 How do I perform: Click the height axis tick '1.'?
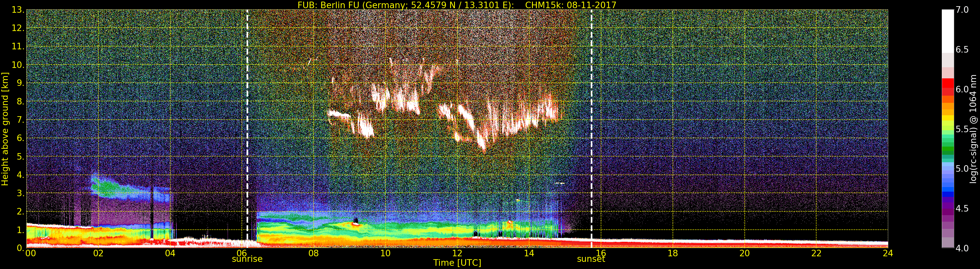pos(20,229)
